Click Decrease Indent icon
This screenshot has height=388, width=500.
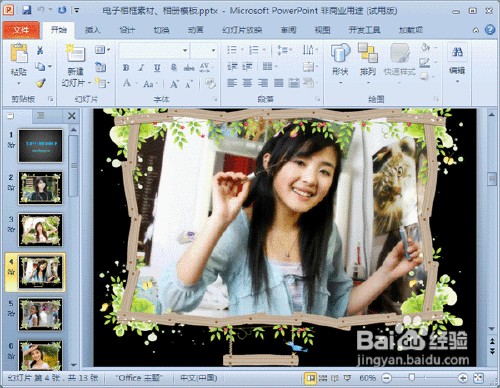232,67
